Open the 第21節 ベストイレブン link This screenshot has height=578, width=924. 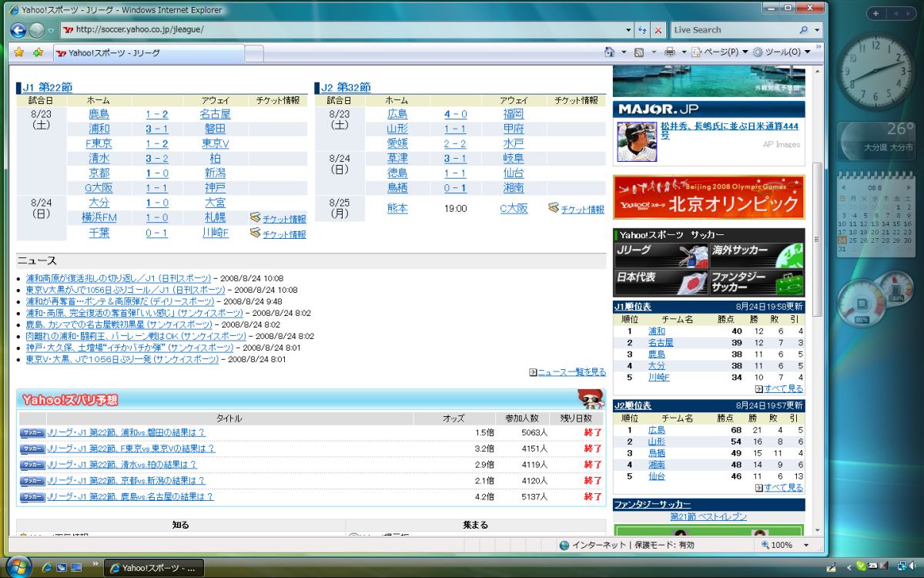pyautogui.click(x=708, y=517)
